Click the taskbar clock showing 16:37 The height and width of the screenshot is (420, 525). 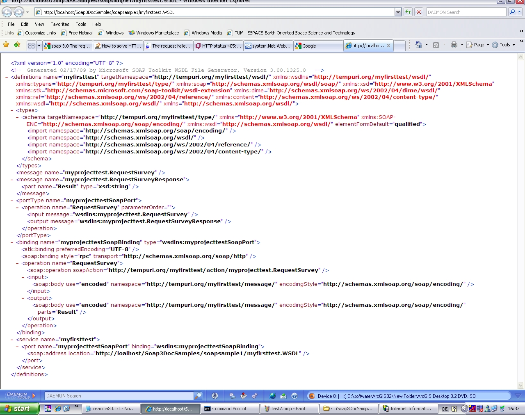coord(514,409)
